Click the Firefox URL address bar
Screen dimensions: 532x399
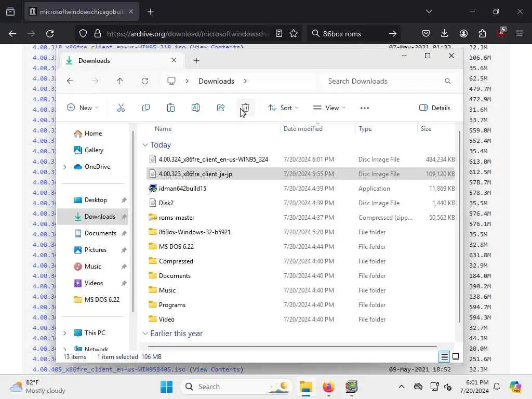(x=188, y=34)
